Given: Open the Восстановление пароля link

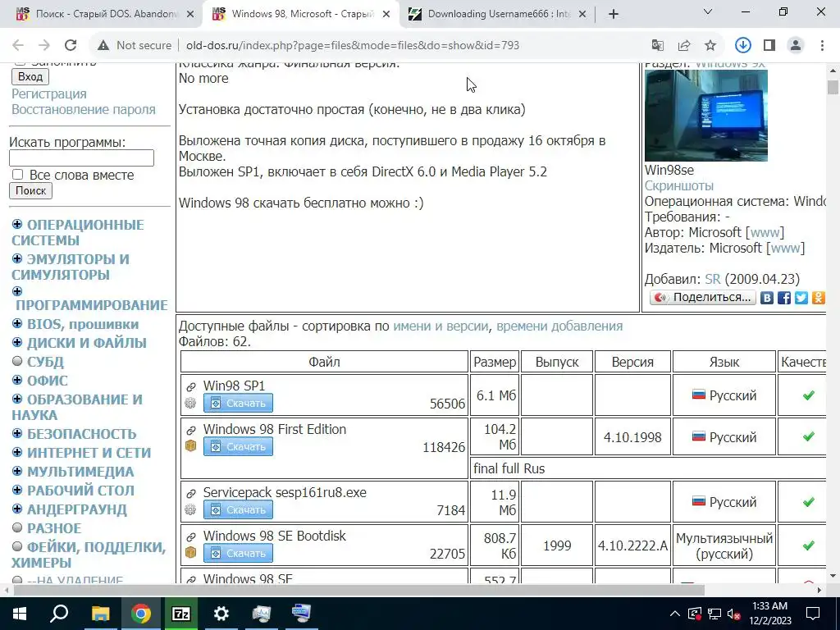Looking at the screenshot, I should 84,109.
